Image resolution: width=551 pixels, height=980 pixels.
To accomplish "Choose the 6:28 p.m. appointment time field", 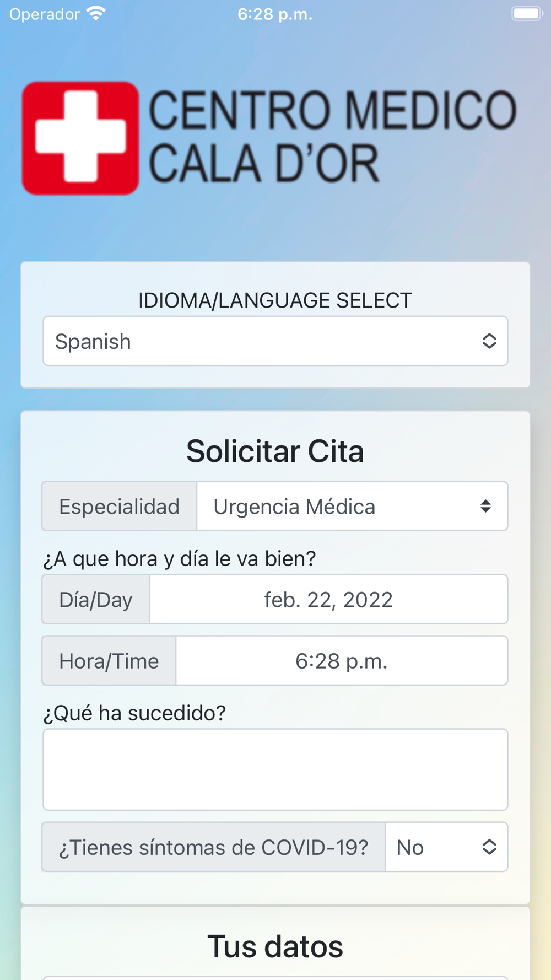I will [x=342, y=660].
